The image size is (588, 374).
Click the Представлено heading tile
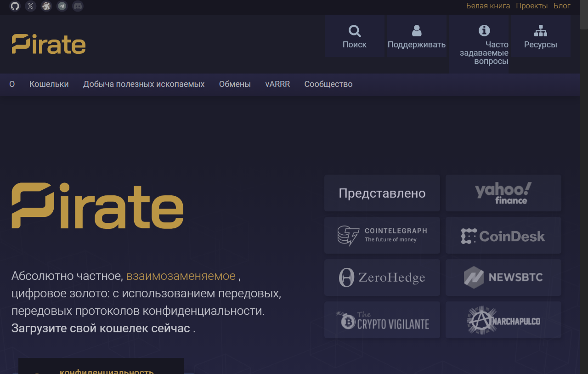pos(382,193)
